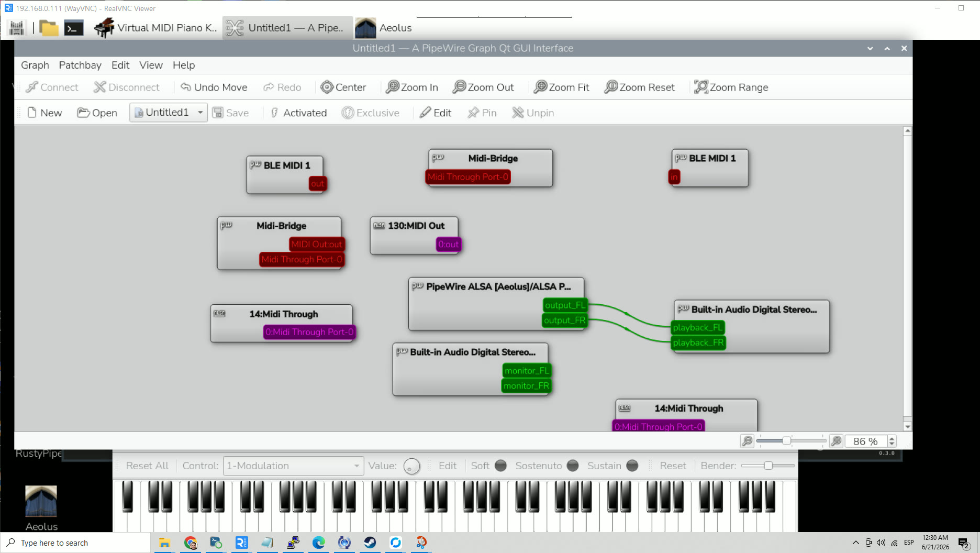This screenshot has width=980, height=553.
Task: Switch to the Aeolus taskbar window
Action: pos(384,28)
